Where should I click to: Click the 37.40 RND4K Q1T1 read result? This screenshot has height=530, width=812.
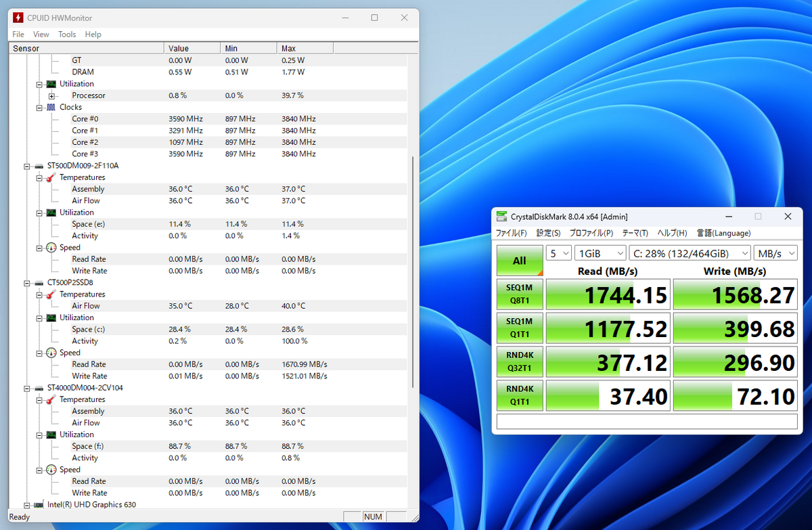(x=608, y=396)
